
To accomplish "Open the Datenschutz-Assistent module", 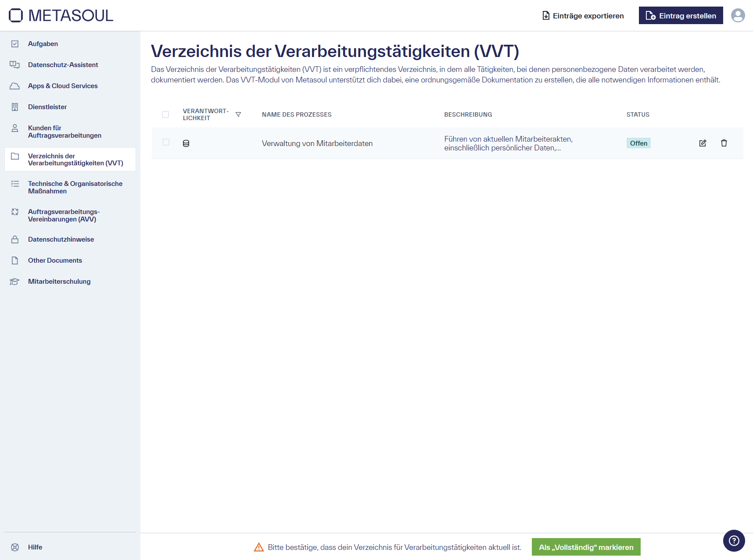I will click(63, 64).
